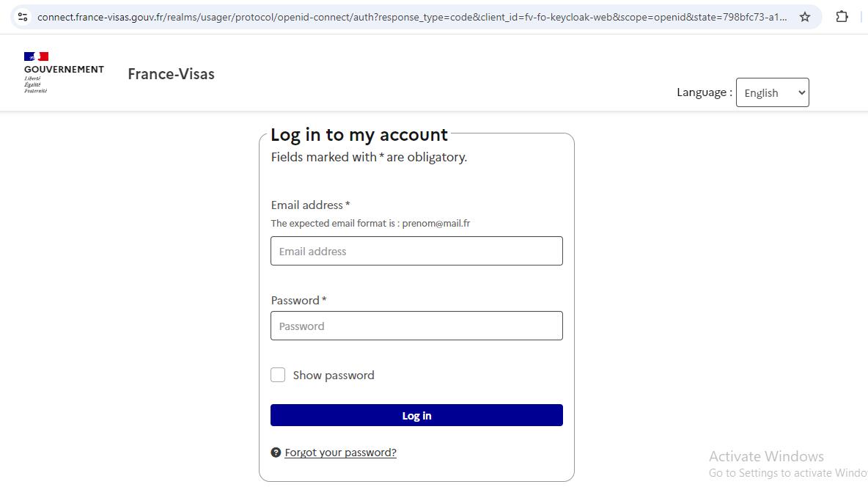Click the site permissions icon in the address bar
Screen dimensions: 868x498
(23, 15)
